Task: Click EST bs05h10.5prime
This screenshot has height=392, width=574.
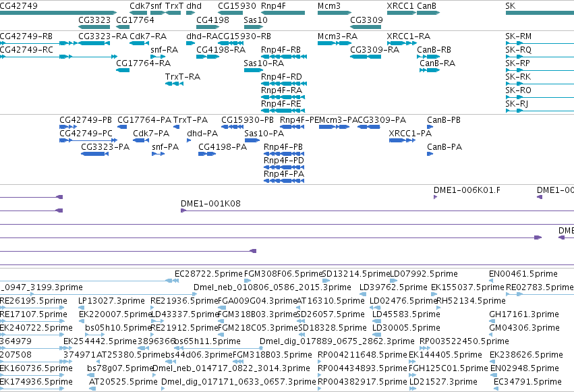Action: click(118, 328)
